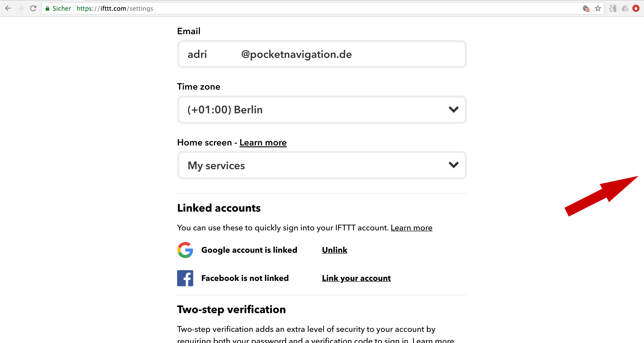
Task: Click the Google logo under Linked accounts
Action: (x=185, y=250)
